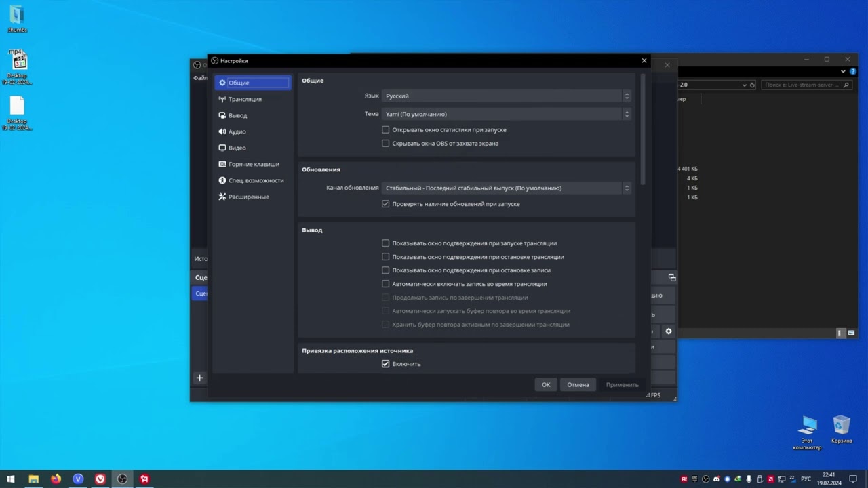The image size is (868, 488).
Task: Switch the РУС input language indicator
Action: click(806, 479)
